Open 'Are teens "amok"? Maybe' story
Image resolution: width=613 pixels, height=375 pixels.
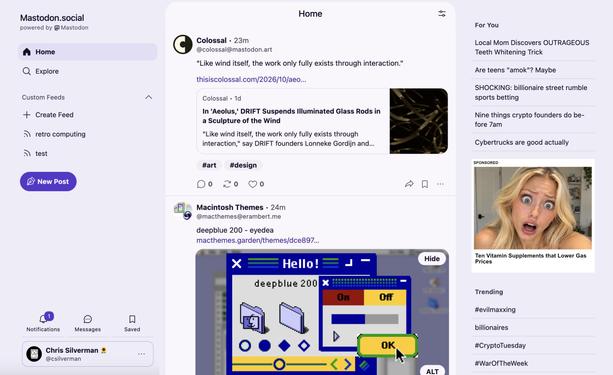(x=515, y=70)
